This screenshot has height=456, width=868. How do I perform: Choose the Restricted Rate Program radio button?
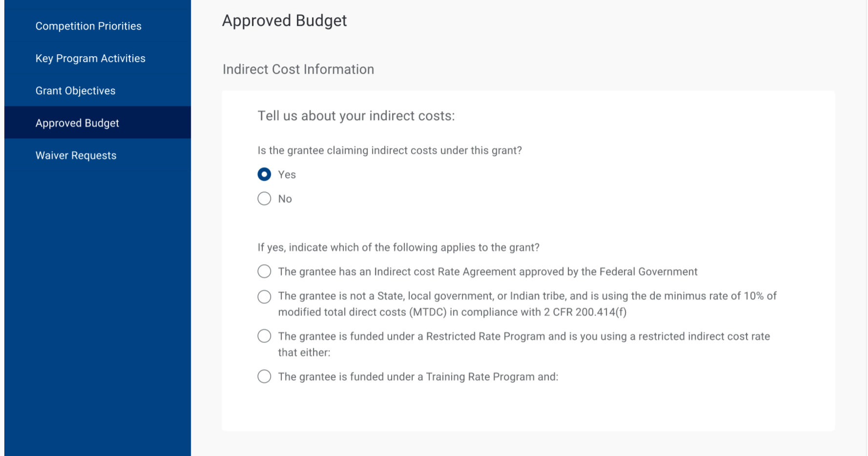264,336
